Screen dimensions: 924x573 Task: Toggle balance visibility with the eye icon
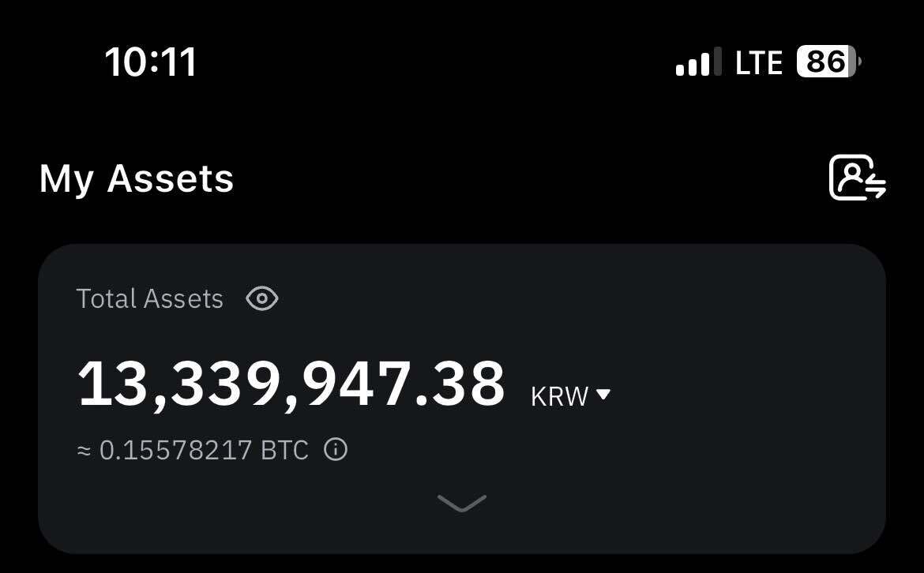click(x=262, y=298)
